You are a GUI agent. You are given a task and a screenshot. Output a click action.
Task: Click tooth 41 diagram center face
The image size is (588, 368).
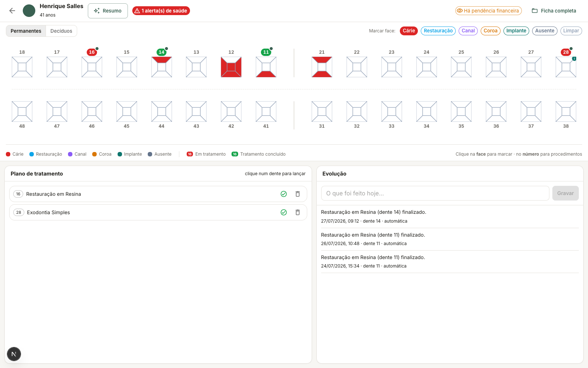tap(266, 112)
